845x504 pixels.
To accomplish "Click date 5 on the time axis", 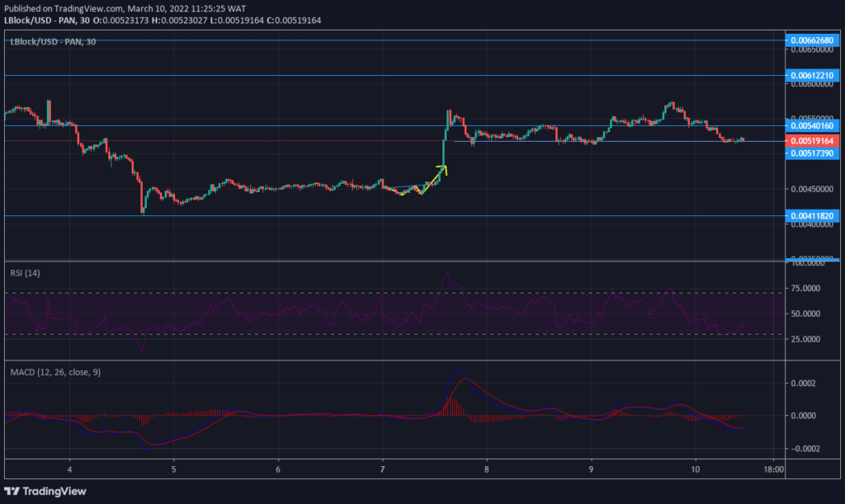I will coord(173,469).
